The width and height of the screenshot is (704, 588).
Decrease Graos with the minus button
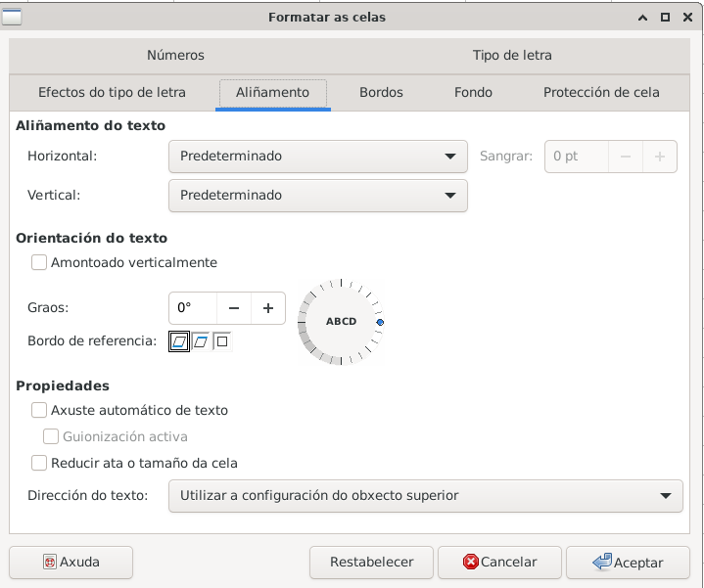coord(234,308)
